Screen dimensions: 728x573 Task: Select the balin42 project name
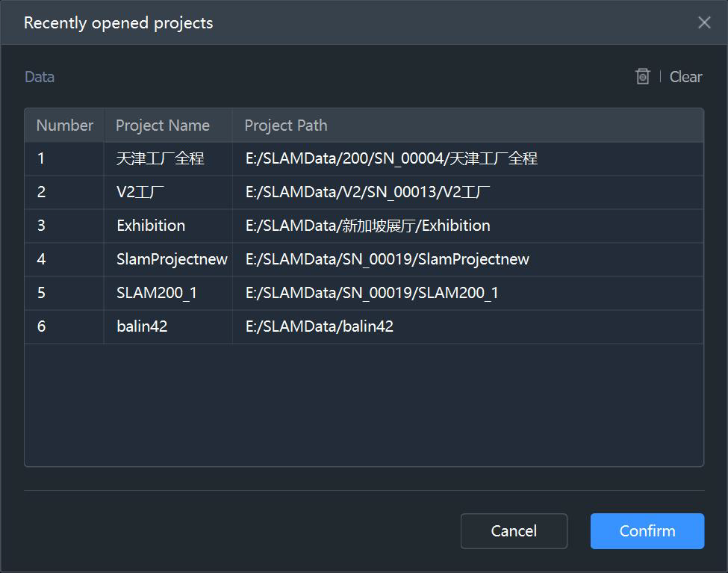(142, 326)
